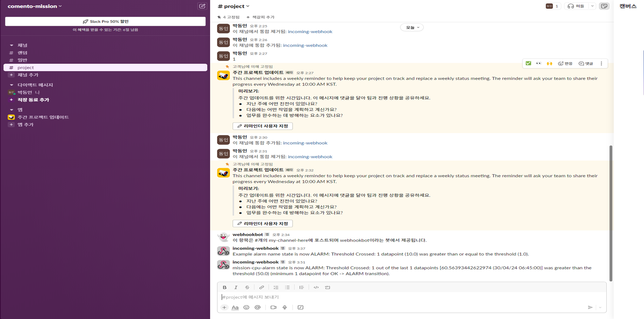Click 주간 프로젝트 업데이트 sender name at 2:32
The width and height of the screenshot is (644, 319).
(x=258, y=170)
